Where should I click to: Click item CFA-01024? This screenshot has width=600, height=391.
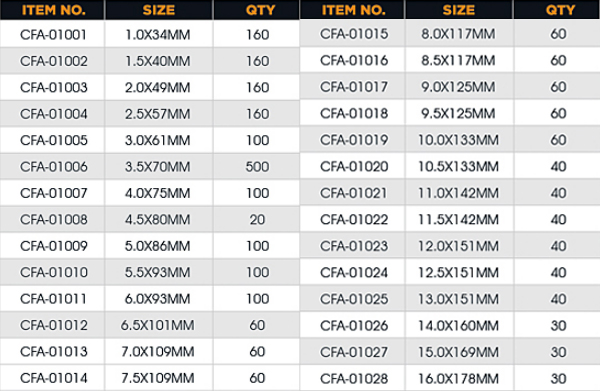tap(354, 273)
